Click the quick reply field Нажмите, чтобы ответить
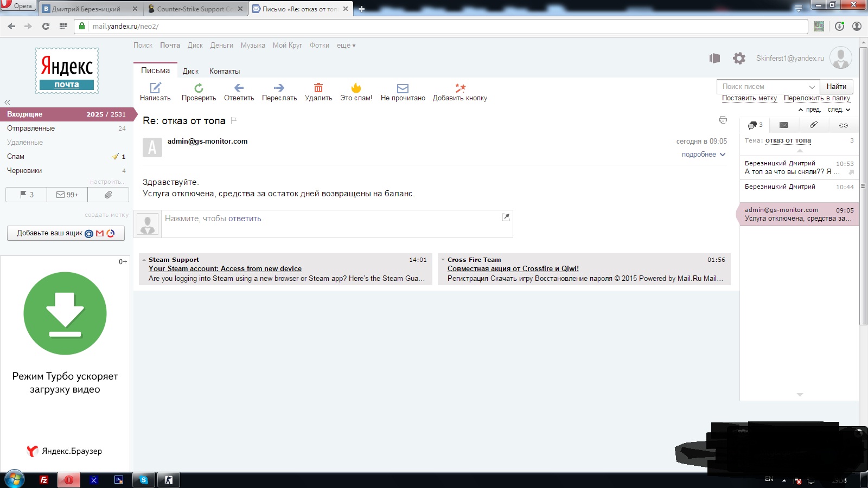This screenshot has width=868, height=488. (x=337, y=224)
